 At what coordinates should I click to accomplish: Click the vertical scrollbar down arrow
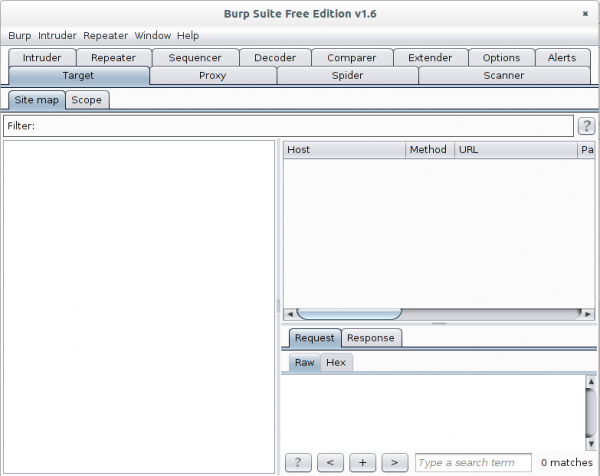coord(591,444)
